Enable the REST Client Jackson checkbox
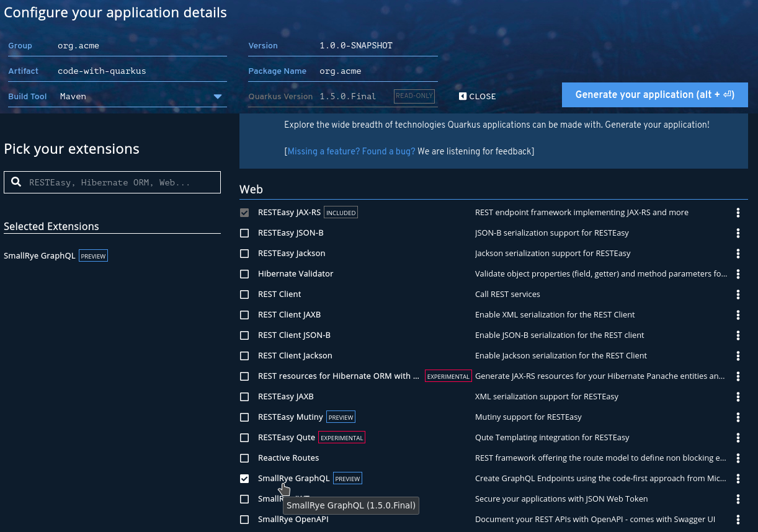 click(244, 356)
